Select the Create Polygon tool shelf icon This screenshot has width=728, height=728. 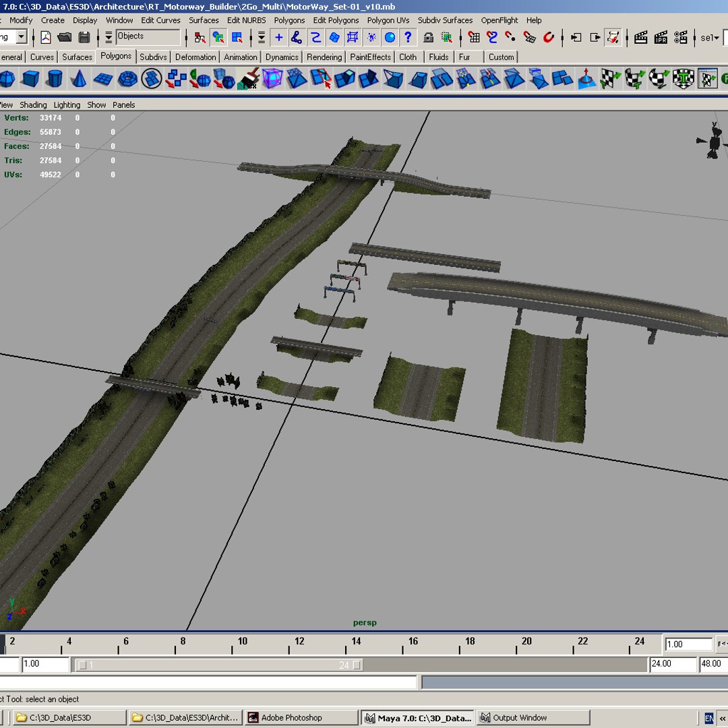click(152, 78)
